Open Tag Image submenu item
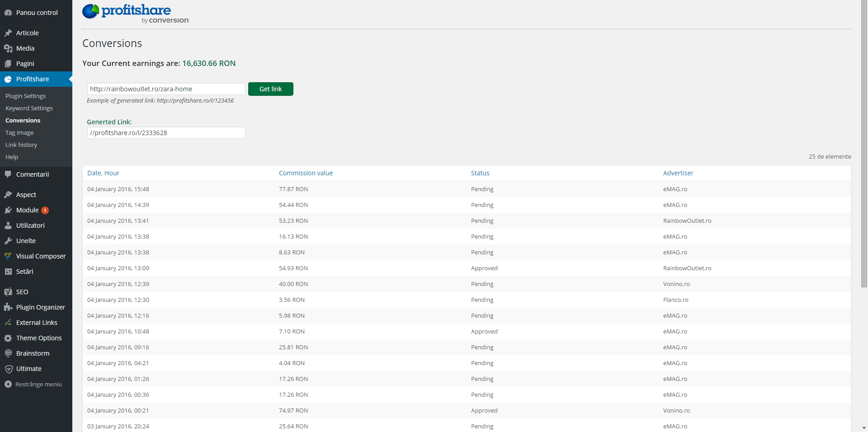This screenshot has height=432, width=868. pos(19,132)
